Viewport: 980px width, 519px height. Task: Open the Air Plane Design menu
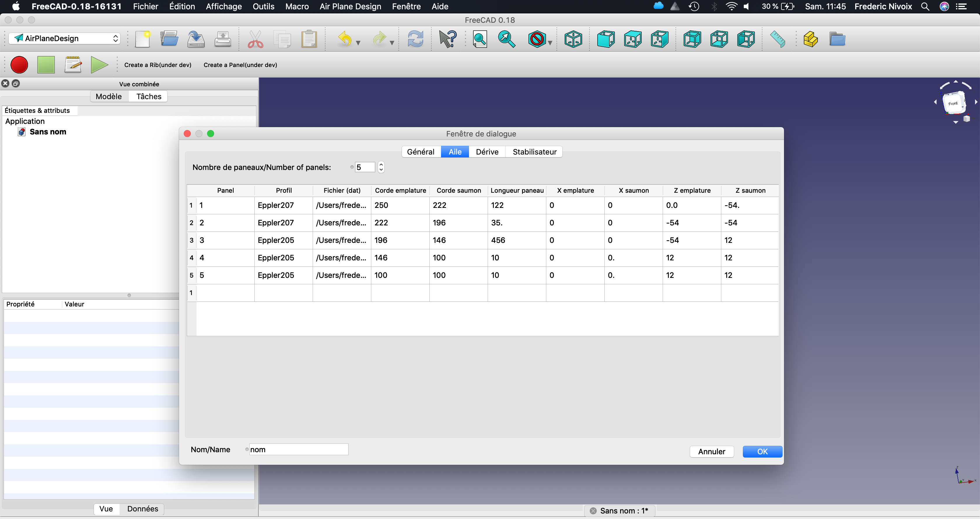(350, 6)
